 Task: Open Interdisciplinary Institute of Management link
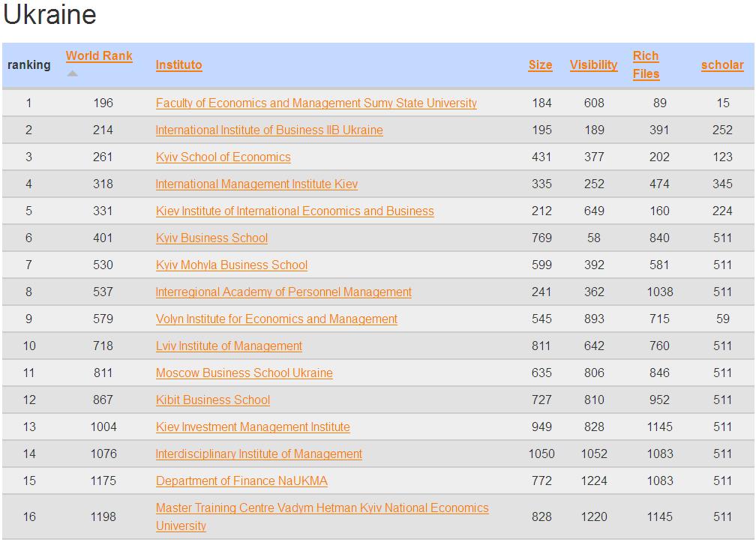pyautogui.click(x=259, y=454)
